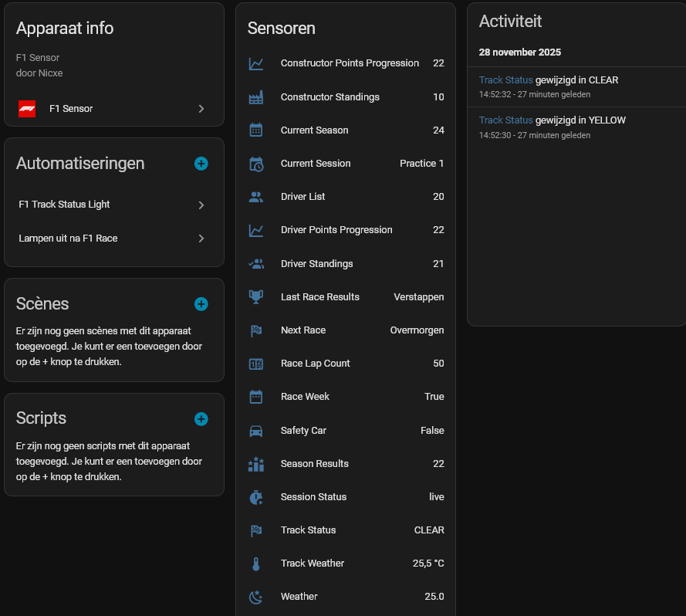This screenshot has height=616, width=686.
Task: Click the F1 logo icon
Action: (27, 109)
